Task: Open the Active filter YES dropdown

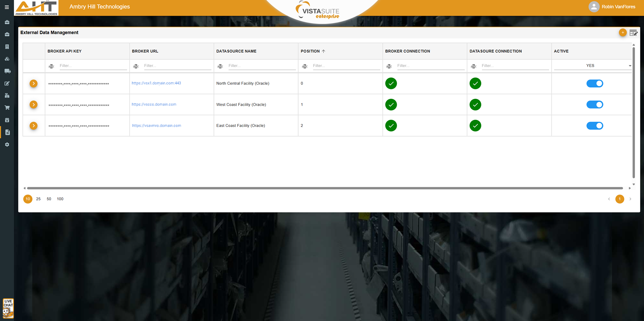Action: [x=592, y=66]
